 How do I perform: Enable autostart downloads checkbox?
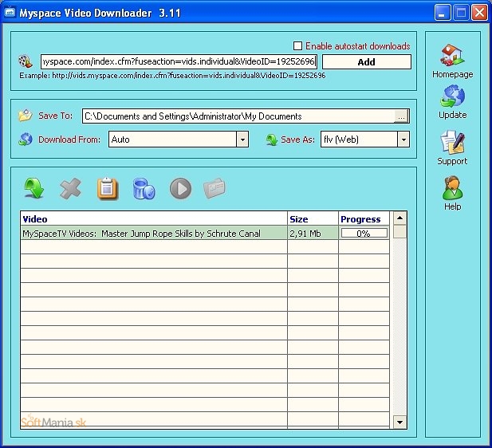(297, 46)
